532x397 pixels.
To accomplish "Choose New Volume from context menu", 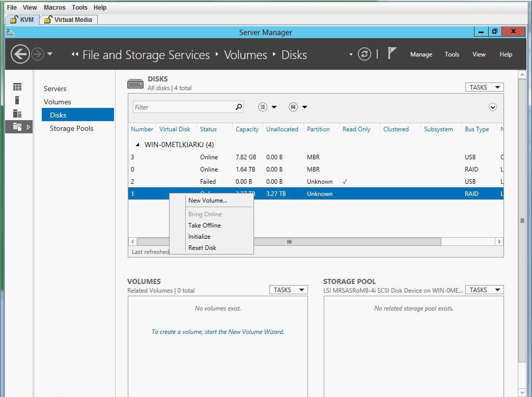I will (x=208, y=201).
